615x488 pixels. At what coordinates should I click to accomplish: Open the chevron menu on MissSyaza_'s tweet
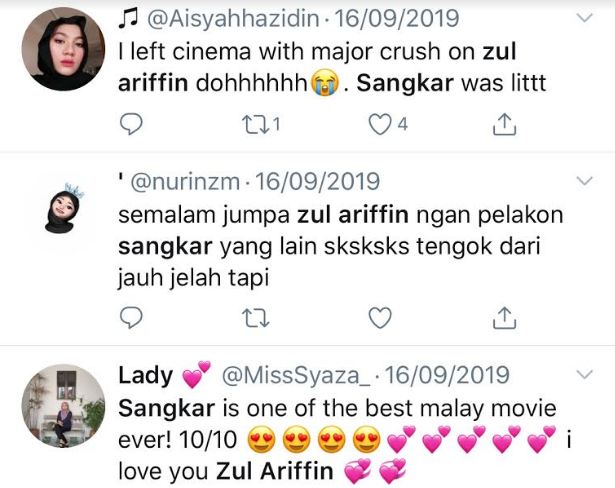[x=584, y=374]
